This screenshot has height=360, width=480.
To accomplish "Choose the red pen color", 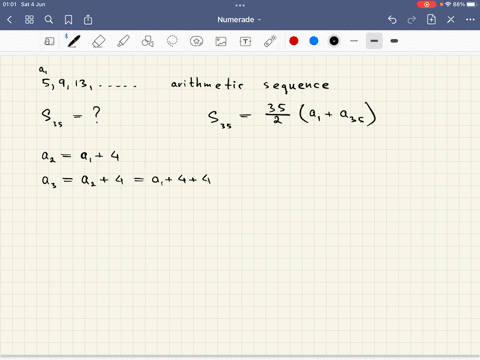I will point(294,41).
